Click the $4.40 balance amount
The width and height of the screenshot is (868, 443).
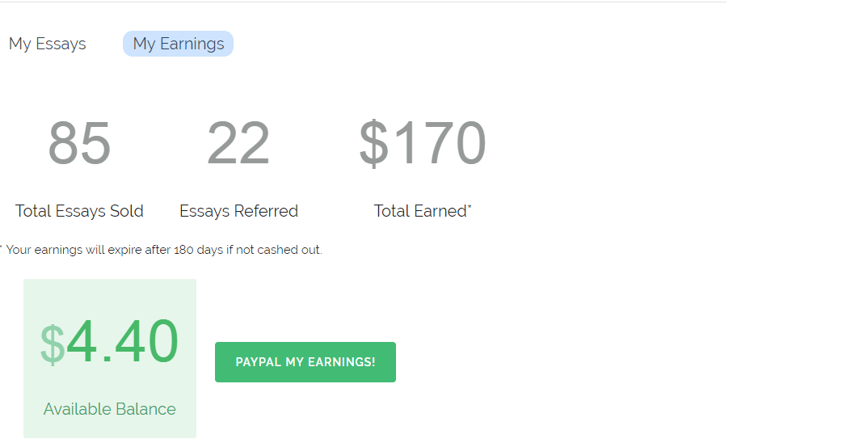coord(121,342)
